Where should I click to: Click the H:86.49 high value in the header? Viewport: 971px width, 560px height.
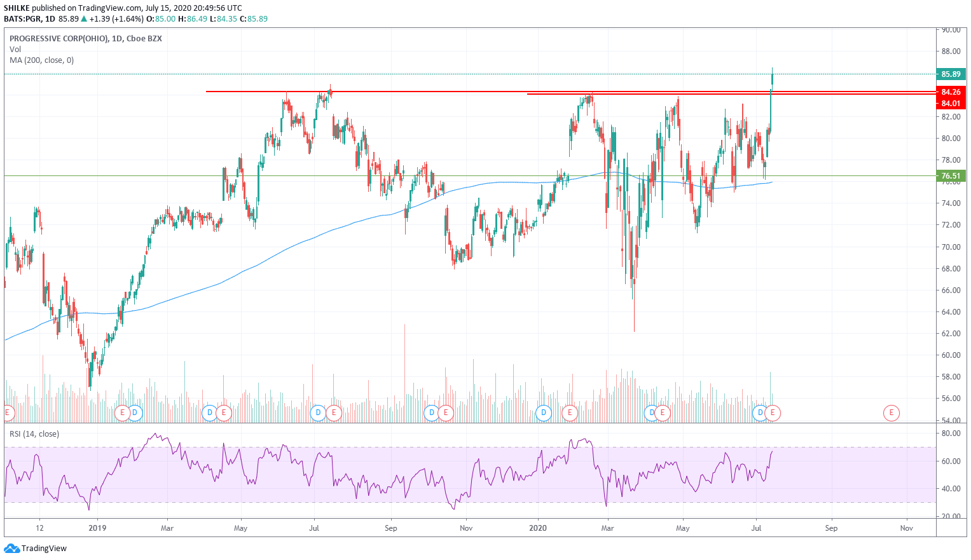click(x=193, y=19)
